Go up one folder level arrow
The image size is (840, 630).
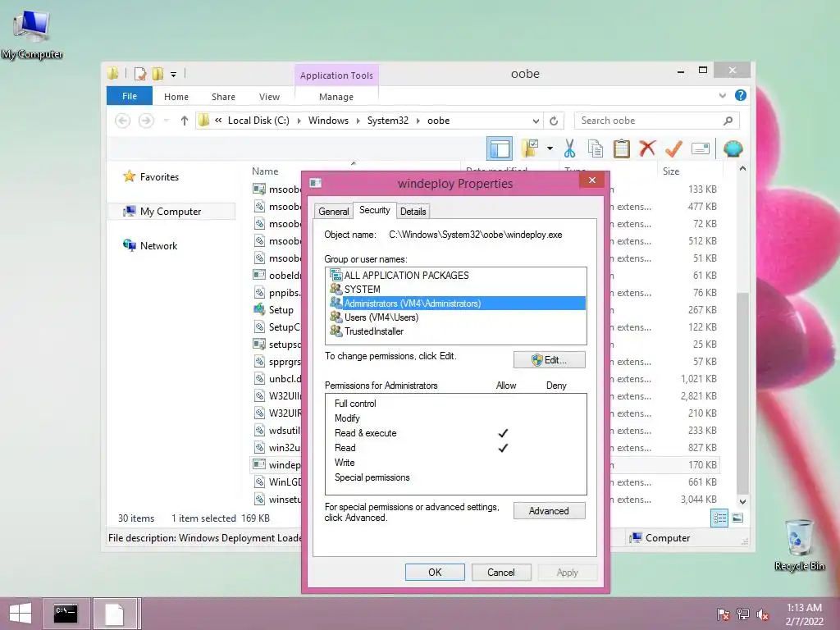(185, 121)
